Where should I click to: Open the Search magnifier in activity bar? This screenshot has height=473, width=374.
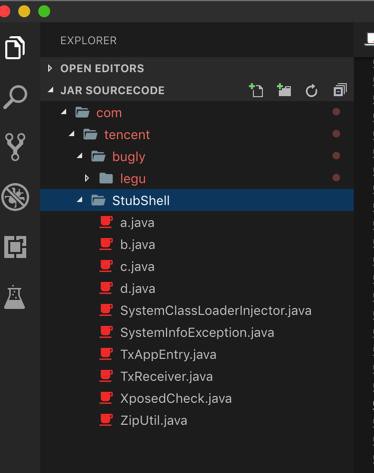coord(15,97)
